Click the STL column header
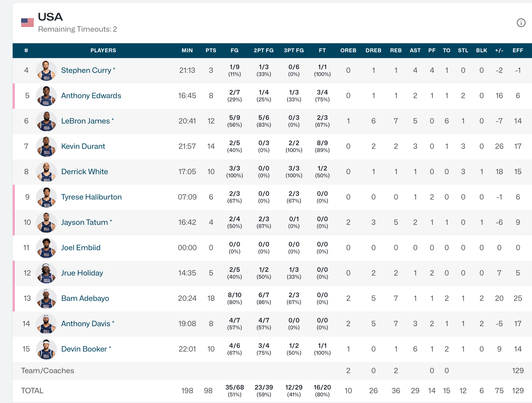Viewport: 532px width, 403px height. 463,50
